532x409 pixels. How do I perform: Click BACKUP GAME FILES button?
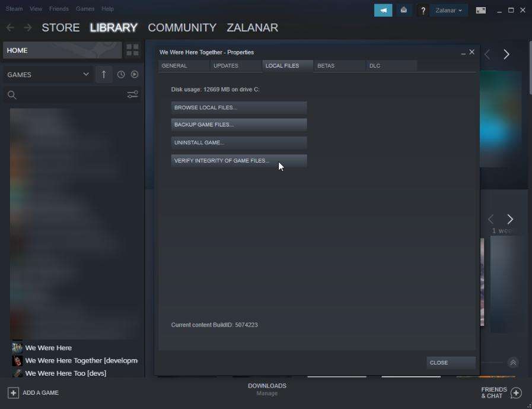click(x=239, y=125)
